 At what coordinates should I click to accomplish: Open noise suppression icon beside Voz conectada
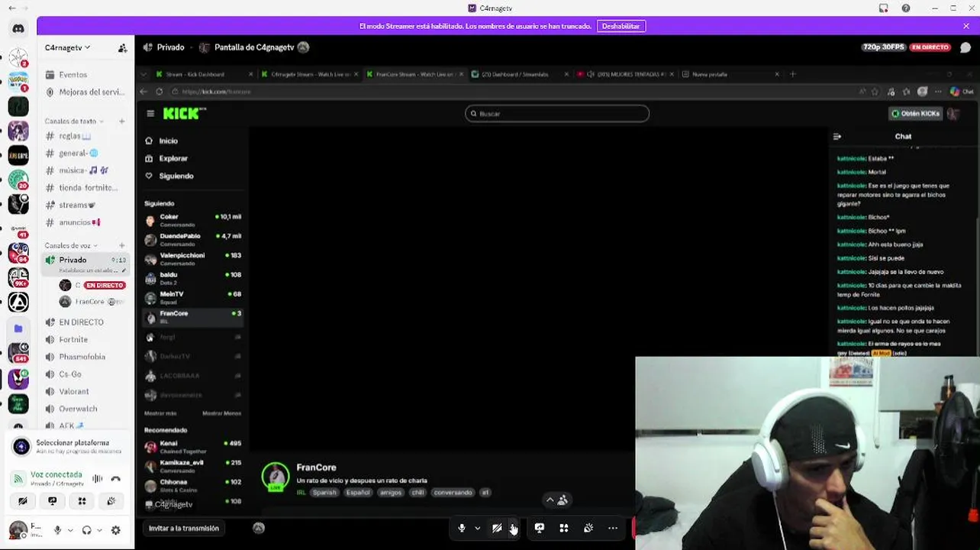tap(97, 479)
